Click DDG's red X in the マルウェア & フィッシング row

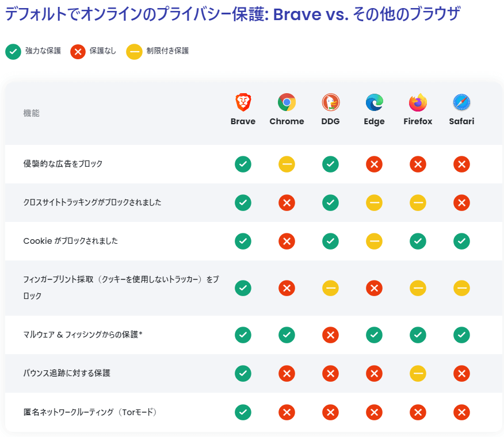click(x=330, y=335)
